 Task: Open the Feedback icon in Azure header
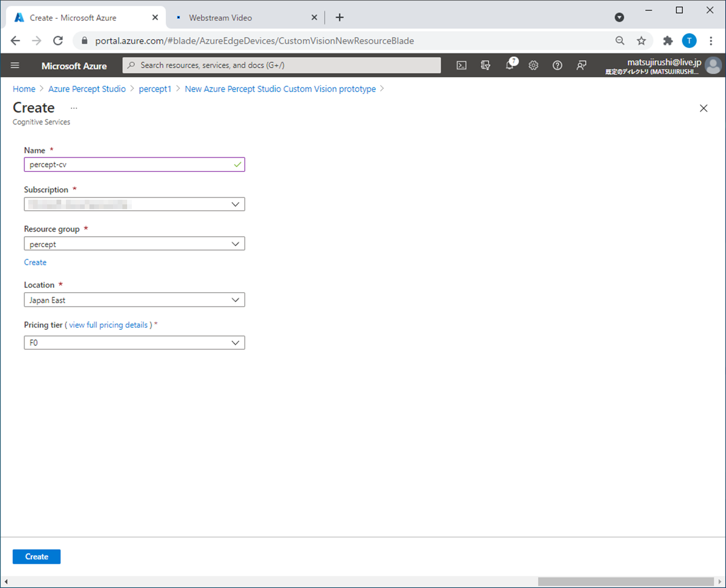(x=582, y=65)
